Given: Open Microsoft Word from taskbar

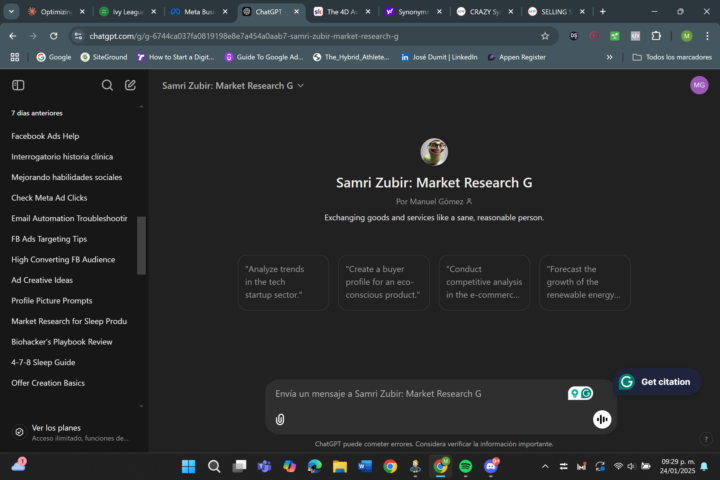Looking at the screenshot, I should click(365, 466).
